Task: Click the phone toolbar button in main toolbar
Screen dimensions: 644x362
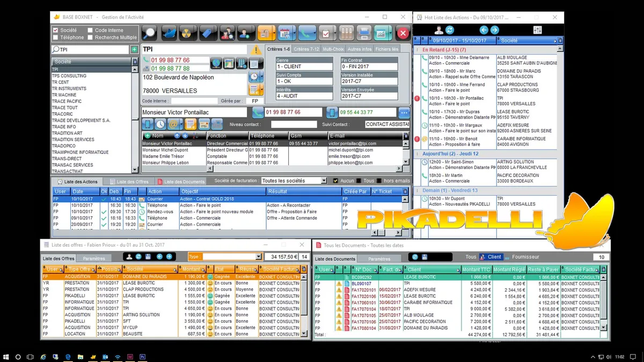Action: click(307, 33)
